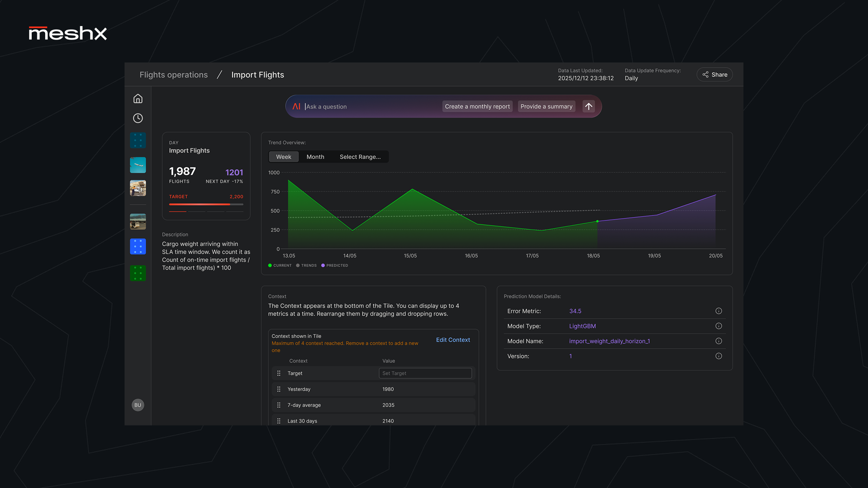Grab drag handle of Target row
This screenshot has width=868, height=488.
point(279,373)
